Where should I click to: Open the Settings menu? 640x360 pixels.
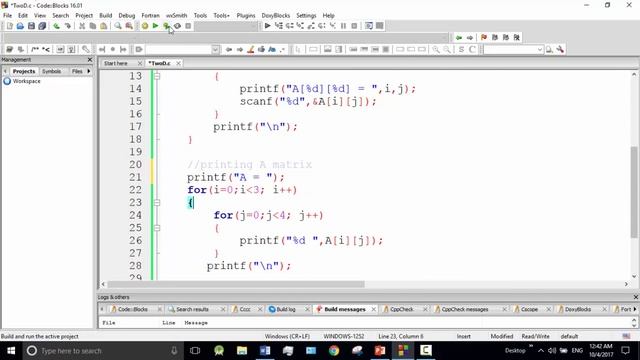(306, 16)
